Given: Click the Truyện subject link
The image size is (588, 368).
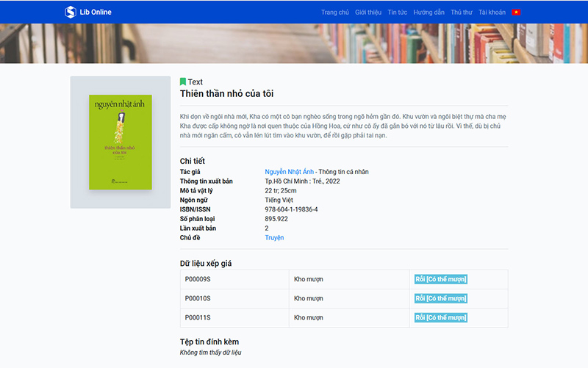Looking at the screenshot, I should pos(274,237).
